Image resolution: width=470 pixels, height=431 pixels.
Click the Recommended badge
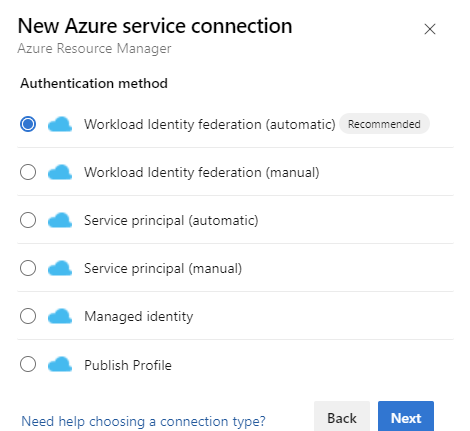(x=384, y=124)
